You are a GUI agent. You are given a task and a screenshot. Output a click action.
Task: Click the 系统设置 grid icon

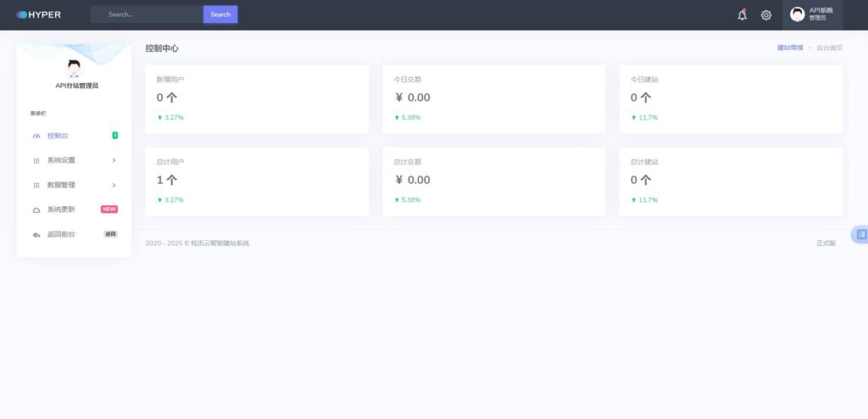[36, 160]
